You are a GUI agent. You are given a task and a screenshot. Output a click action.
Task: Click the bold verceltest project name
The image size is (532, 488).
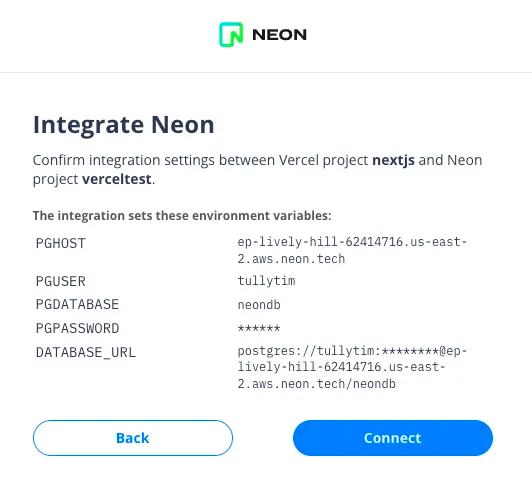(117, 179)
